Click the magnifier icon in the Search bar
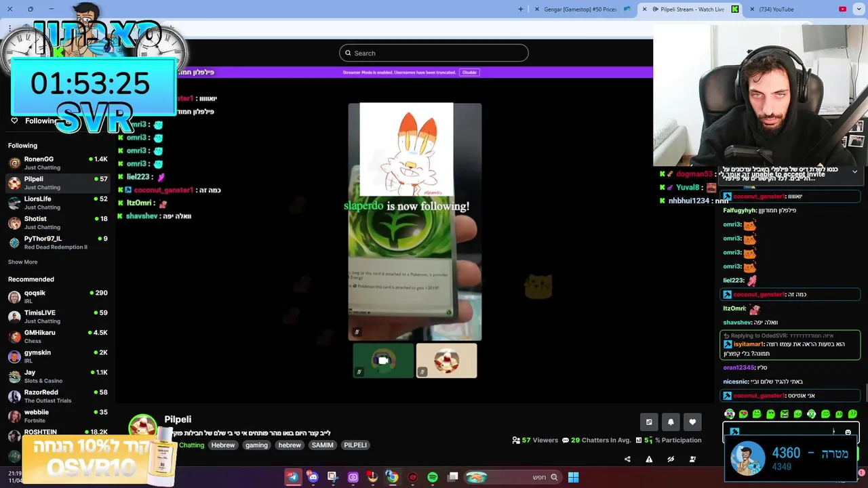 click(348, 53)
